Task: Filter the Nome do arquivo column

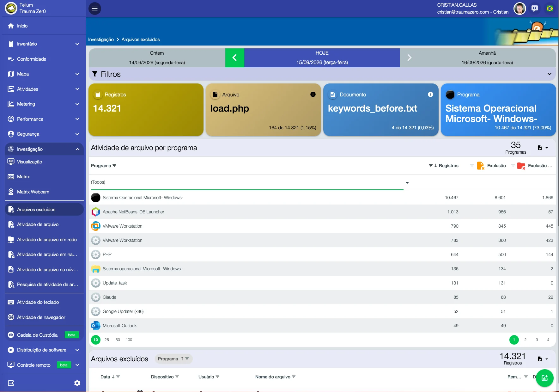Action: pyautogui.click(x=294, y=377)
